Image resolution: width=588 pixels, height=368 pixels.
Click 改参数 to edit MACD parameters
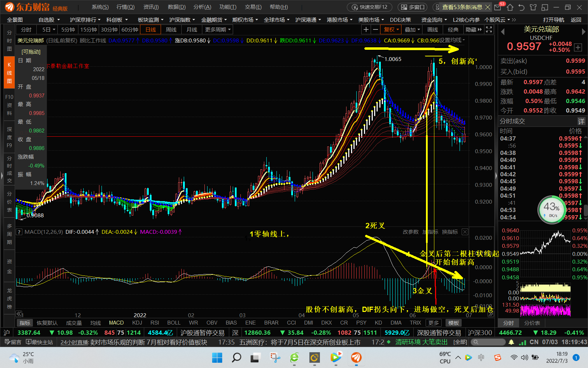410,232
